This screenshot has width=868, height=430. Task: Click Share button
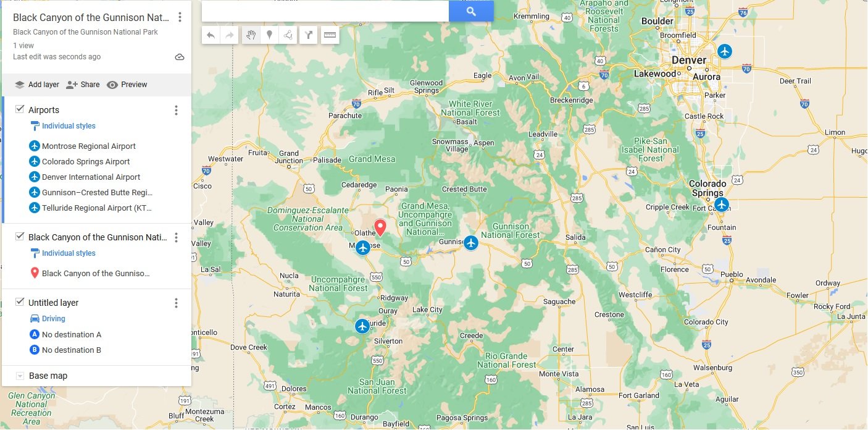click(x=83, y=85)
